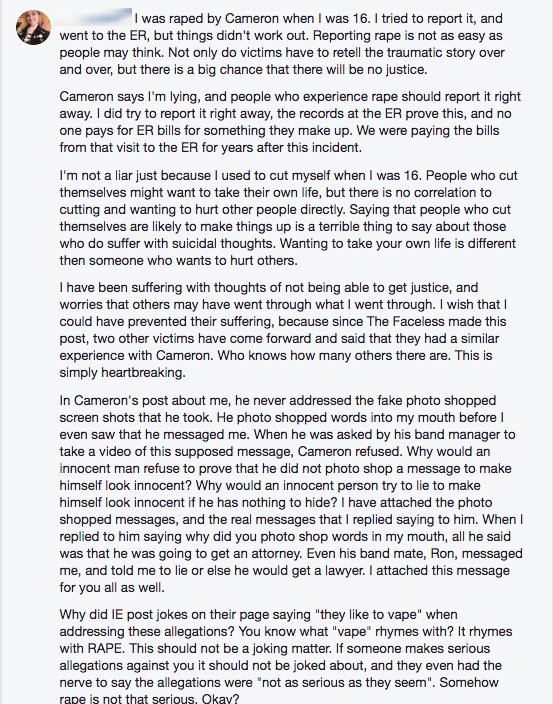Viewport: 553px width, 704px height.
Task: Click the paragraph starting "Cameron says I'm lying"
Action: [x=290, y=122]
